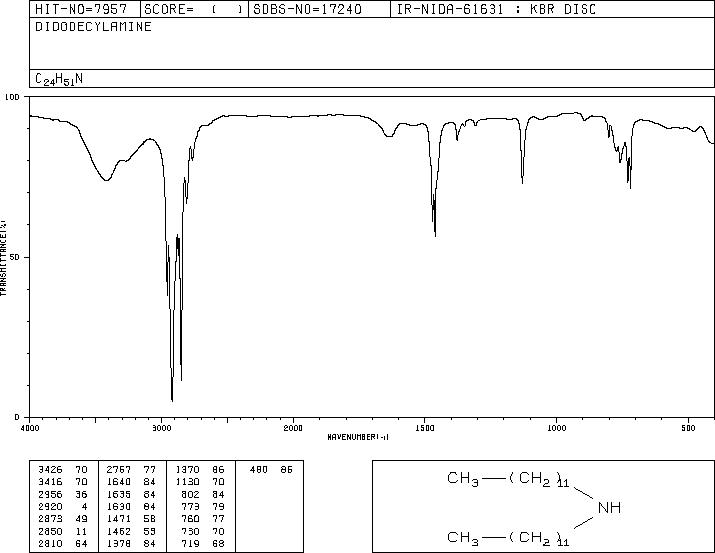Image resolution: width=715 pixels, height=553 pixels.
Task: Select the 1635 entry in the peak table
Action: click(x=119, y=495)
